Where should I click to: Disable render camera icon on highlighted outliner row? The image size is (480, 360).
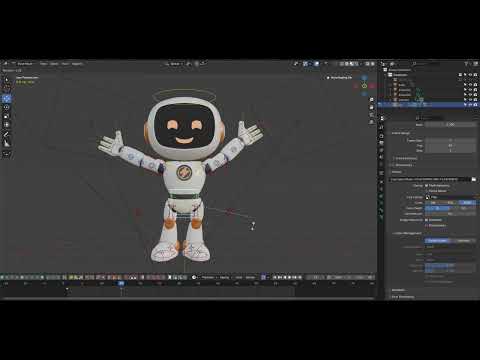pos(475,105)
